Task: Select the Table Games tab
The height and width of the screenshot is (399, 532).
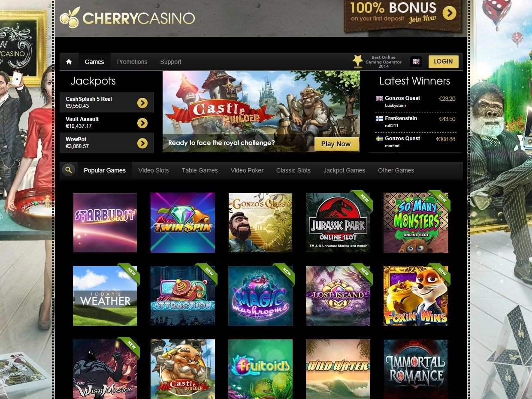Action: [x=200, y=170]
